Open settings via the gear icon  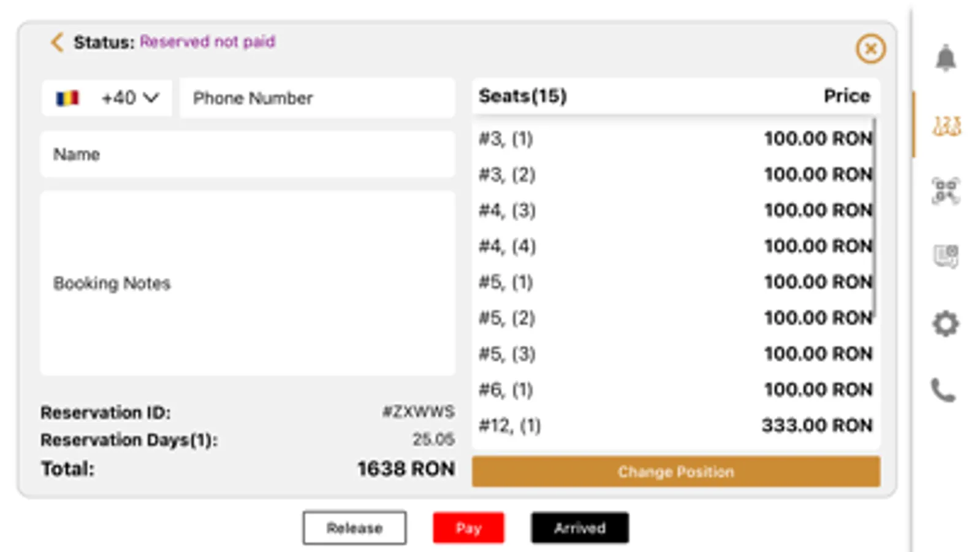(x=946, y=323)
